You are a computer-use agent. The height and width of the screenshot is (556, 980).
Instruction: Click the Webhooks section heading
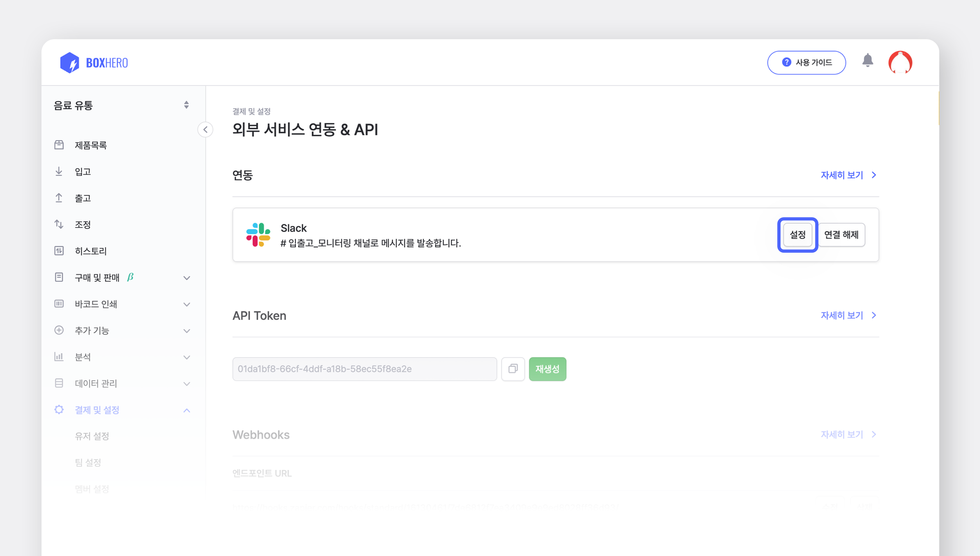tap(261, 435)
